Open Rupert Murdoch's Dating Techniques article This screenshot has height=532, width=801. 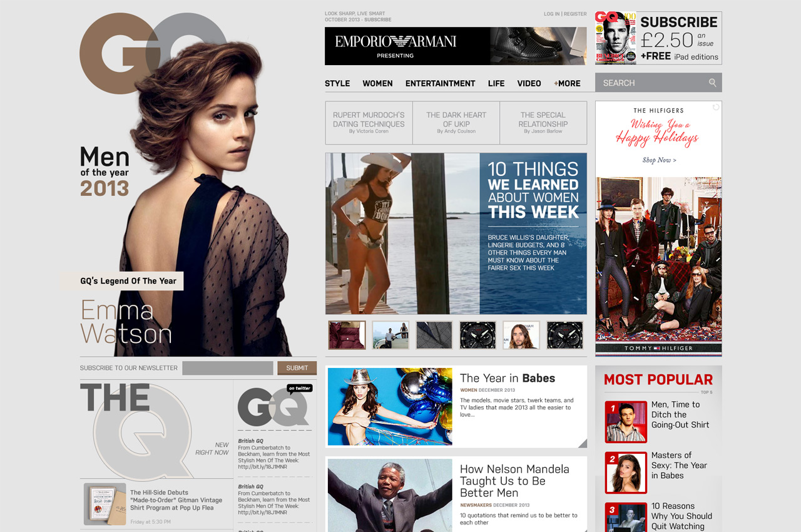(x=369, y=123)
